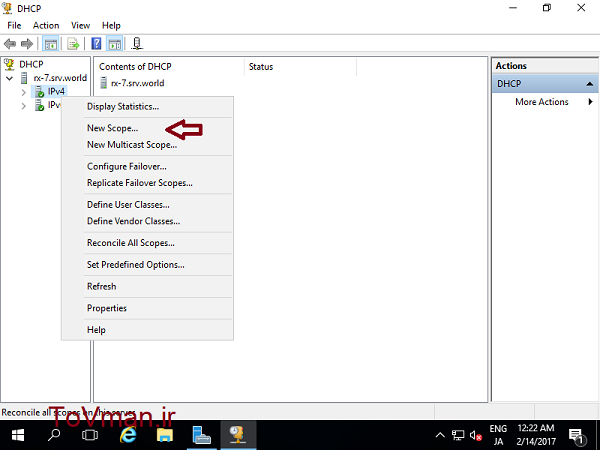600x450 pixels.
Task: Open the blue Help toolbar icon
Action: click(x=96, y=44)
